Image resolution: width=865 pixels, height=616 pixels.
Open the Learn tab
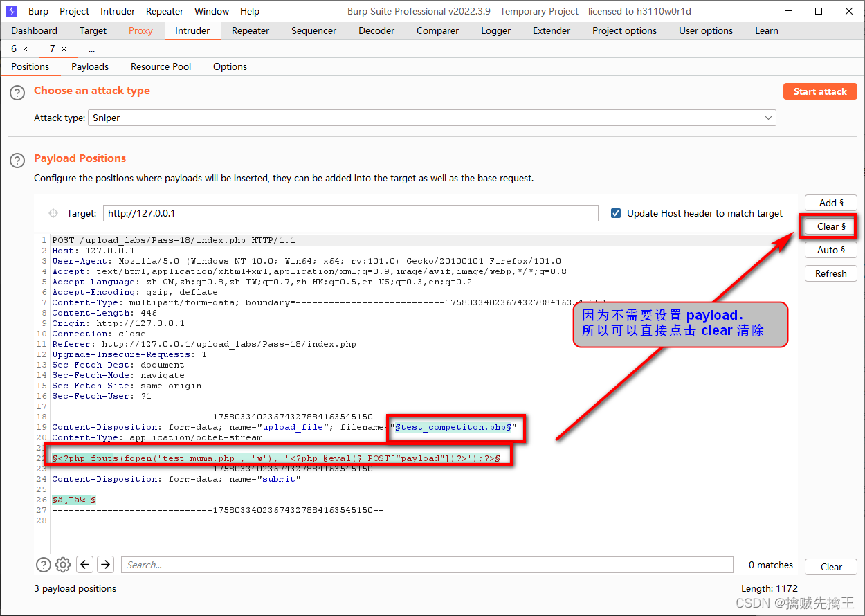pyautogui.click(x=767, y=30)
